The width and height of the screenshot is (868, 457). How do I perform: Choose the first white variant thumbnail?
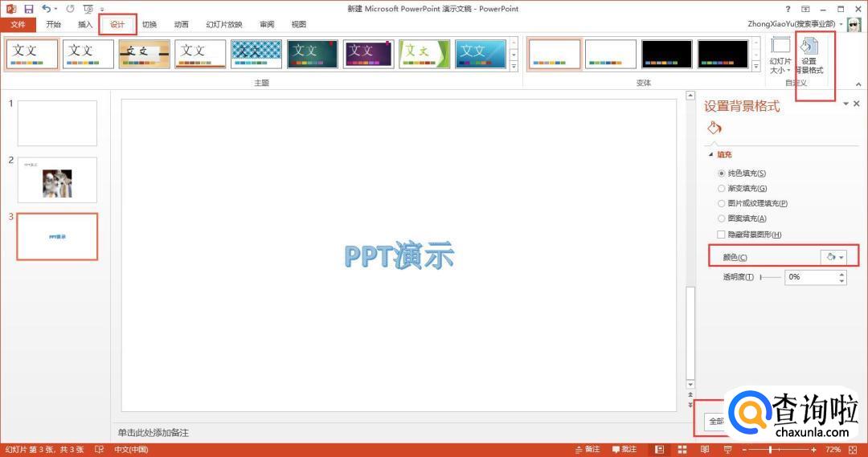click(555, 54)
